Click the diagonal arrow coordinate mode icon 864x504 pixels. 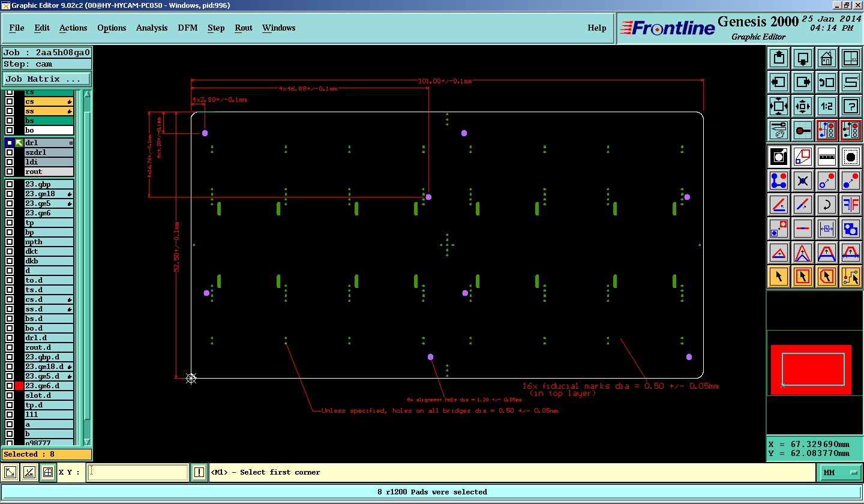[10, 472]
